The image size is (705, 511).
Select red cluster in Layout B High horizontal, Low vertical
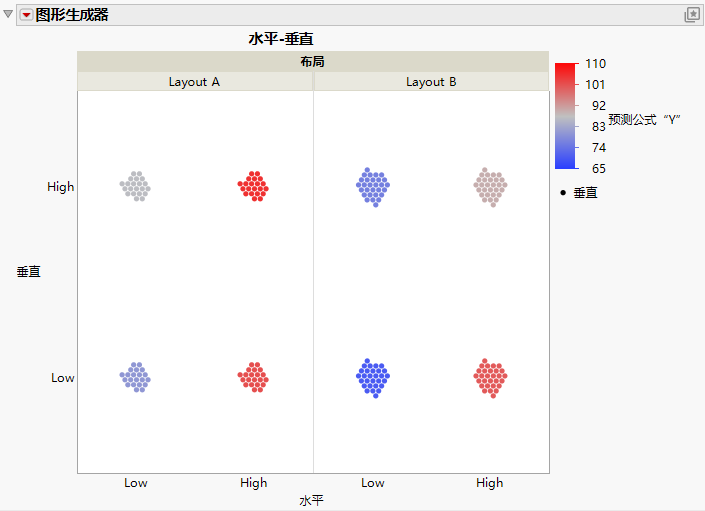tap(491, 378)
